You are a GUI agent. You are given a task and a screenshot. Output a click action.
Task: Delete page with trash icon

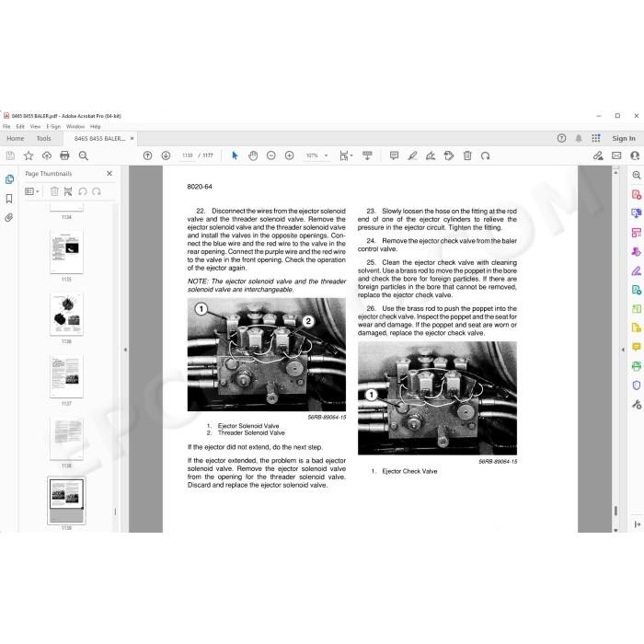[467, 155]
